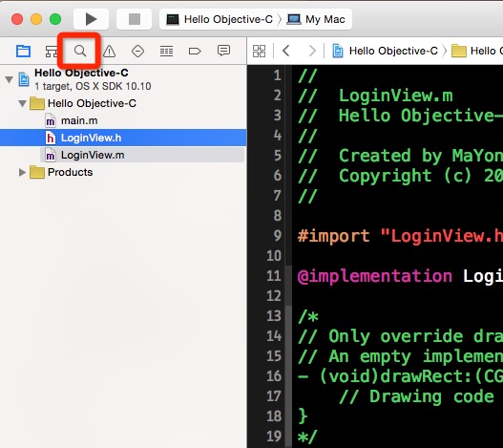Click the '1 target, OS X SDK 10.10' subtitle

point(93,86)
